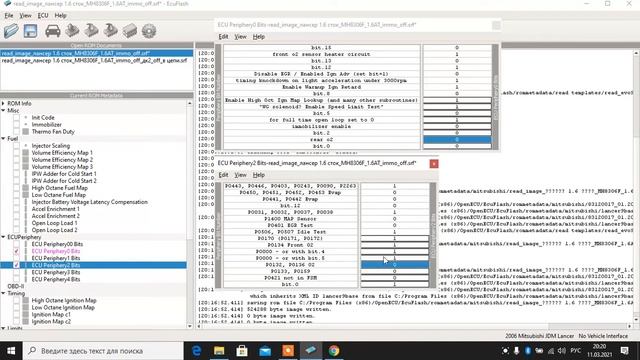Open File Explorer from the taskbar

pyautogui.click(x=219, y=351)
